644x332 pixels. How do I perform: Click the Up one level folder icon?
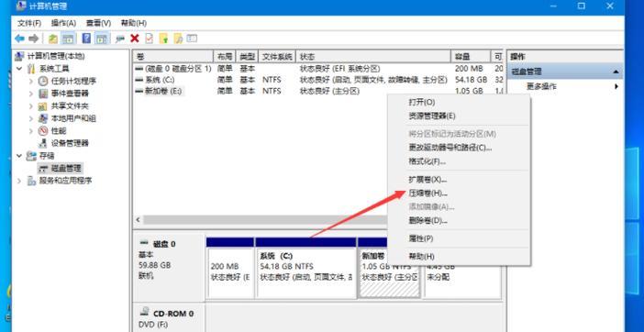pyautogui.click(x=53, y=39)
